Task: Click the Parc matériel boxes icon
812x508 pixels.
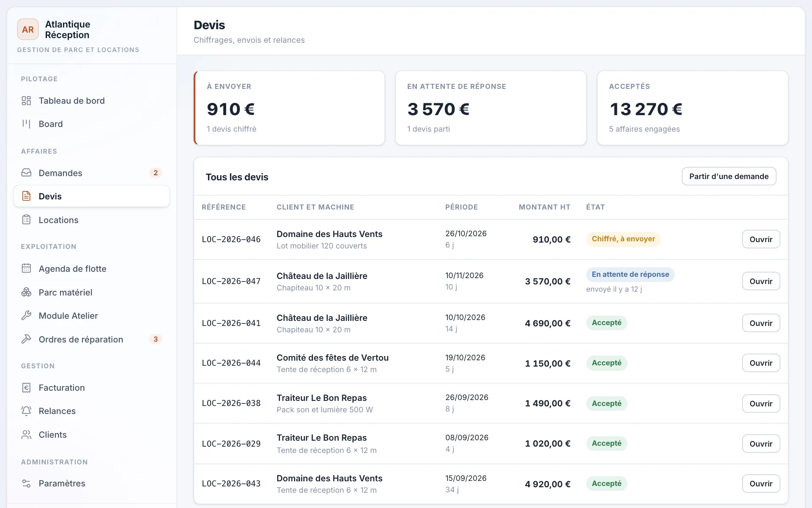Action: click(26, 292)
